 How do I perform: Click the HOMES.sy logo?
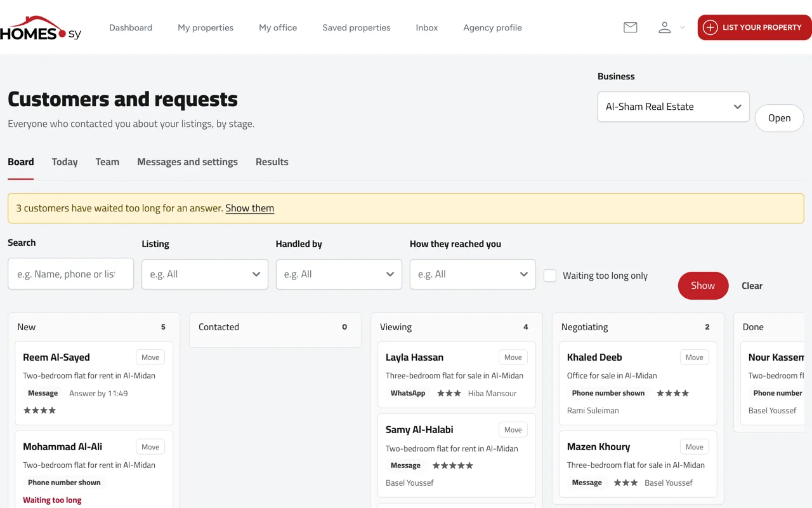pyautogui.click(x=41, y=28)
